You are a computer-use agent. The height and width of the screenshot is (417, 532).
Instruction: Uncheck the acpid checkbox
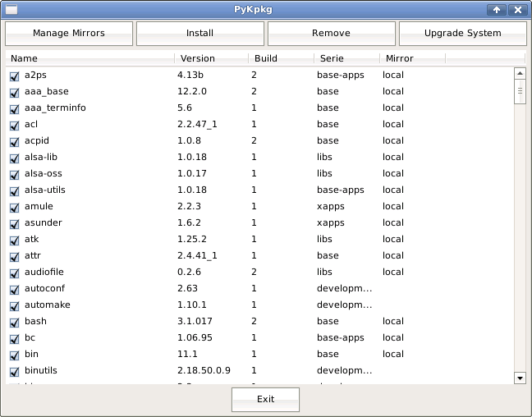(x=14, y=141)
